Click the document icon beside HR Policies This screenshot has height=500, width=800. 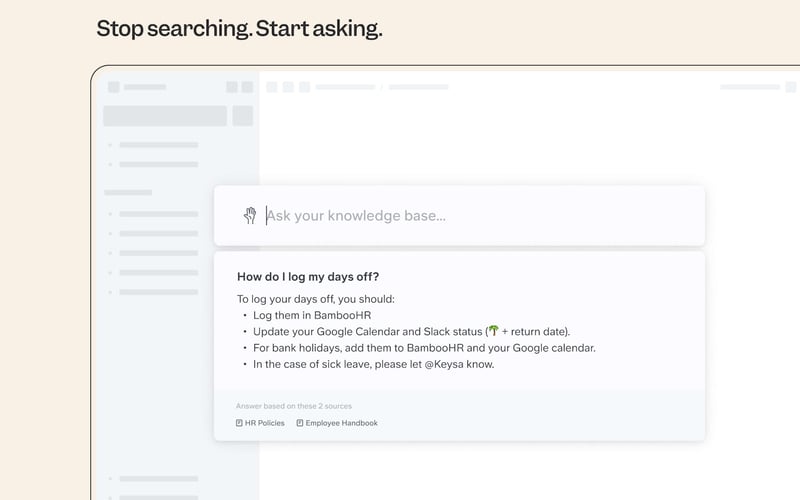coord(239,423)
